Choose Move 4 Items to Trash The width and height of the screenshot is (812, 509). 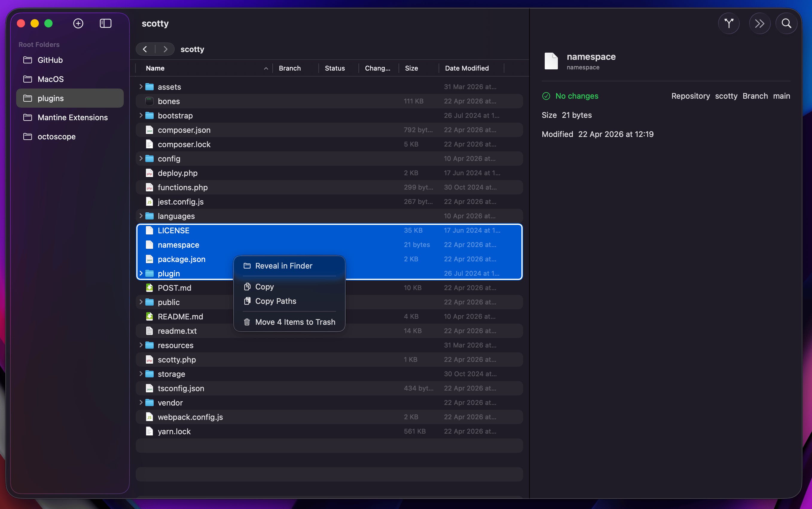[x=295, y=322]
